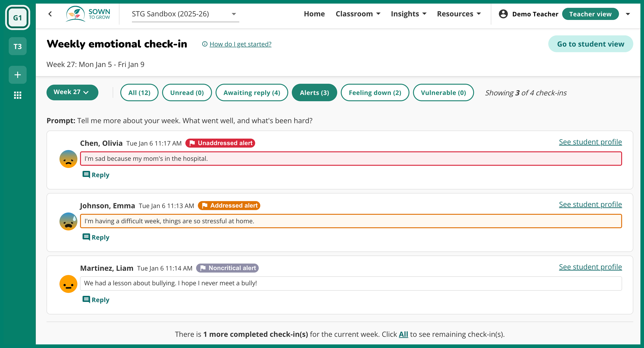Open the G1 classroom icon in sidebar

pyautogui.click(x=17, y=17)
